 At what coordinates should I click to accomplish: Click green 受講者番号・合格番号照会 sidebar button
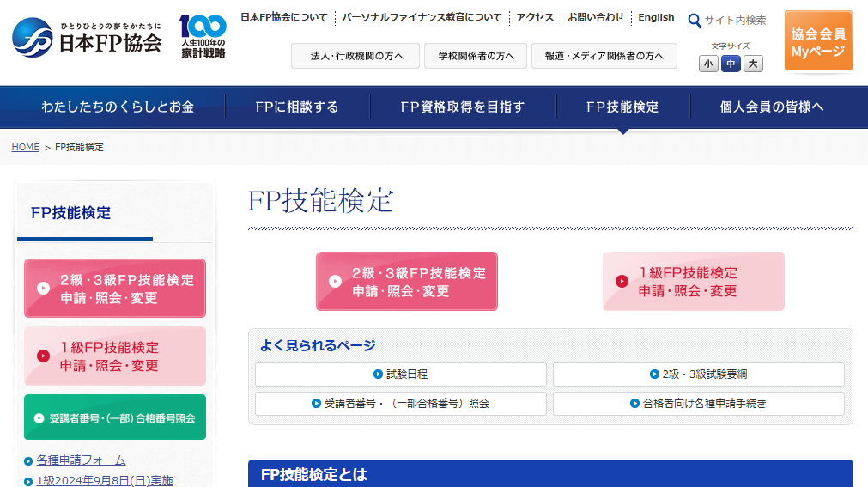(x=115, y=417)
